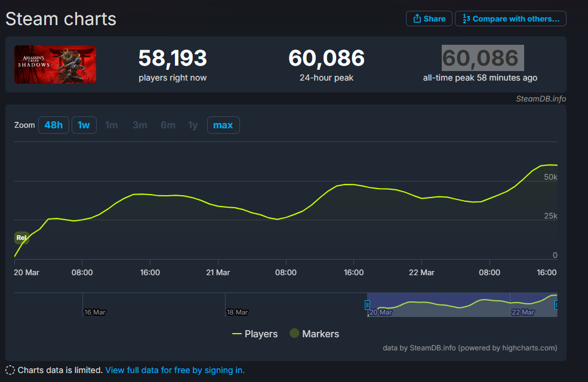The image size is (588, 382).
Task: Click the 25k y-axis label
Action: tap(550, 216)
